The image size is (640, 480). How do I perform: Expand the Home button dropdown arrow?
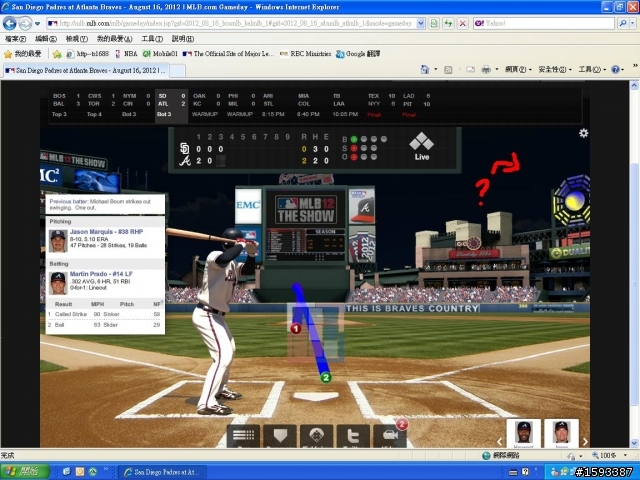coord(436,70)
